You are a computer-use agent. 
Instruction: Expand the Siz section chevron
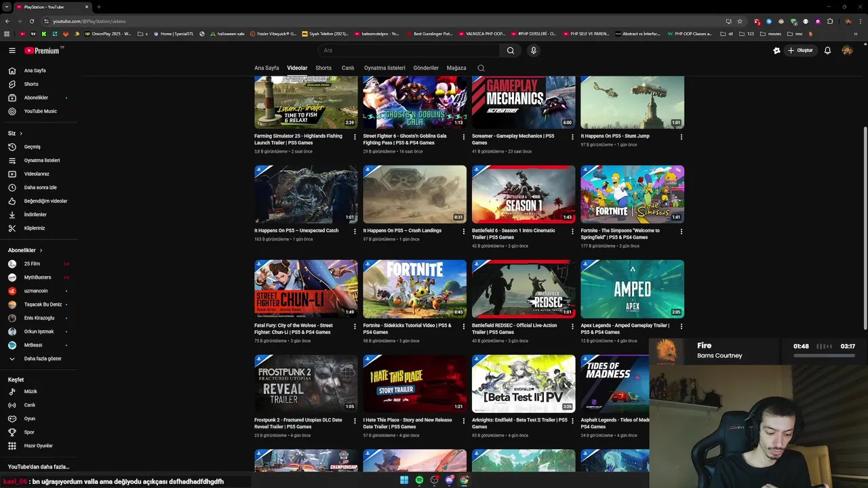(x=21, y=134)
